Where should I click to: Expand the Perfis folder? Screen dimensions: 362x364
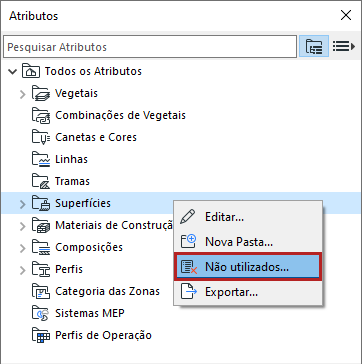23,270
